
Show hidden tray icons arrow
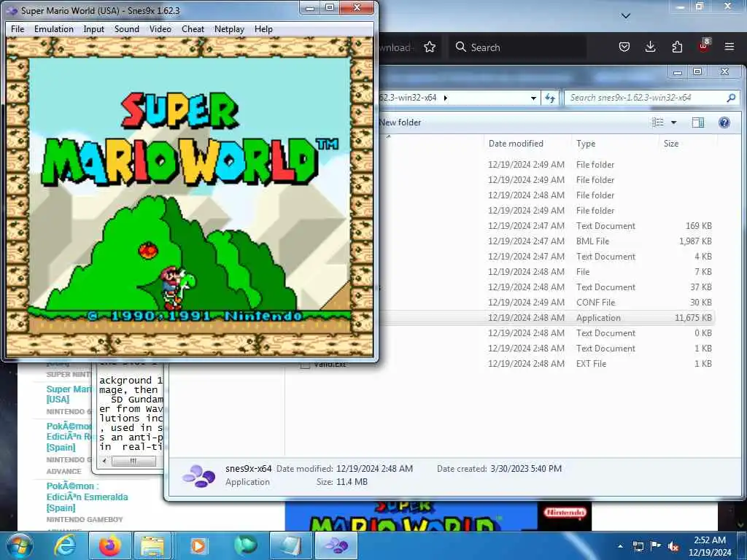tap(620, 546)
